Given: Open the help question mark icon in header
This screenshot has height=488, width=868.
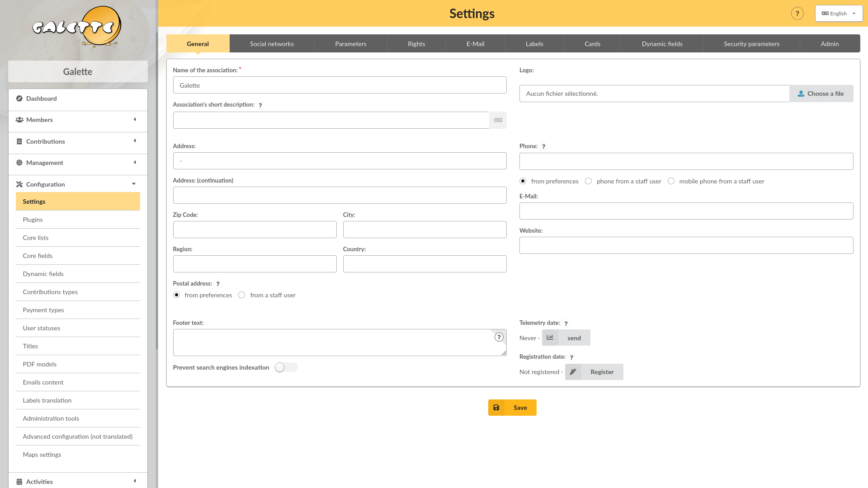Looking at the screenshot, I should (x=797, y=14).
